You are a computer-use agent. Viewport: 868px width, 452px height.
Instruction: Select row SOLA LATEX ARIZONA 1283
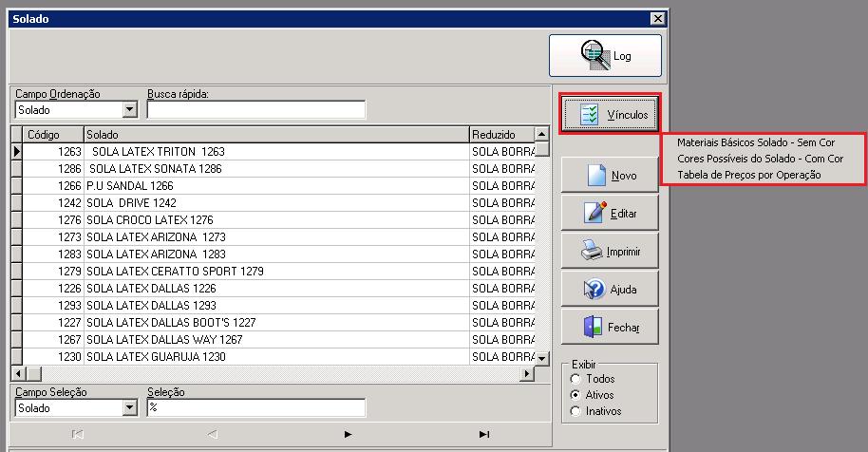pyautogui.click(x=278, y=254)
